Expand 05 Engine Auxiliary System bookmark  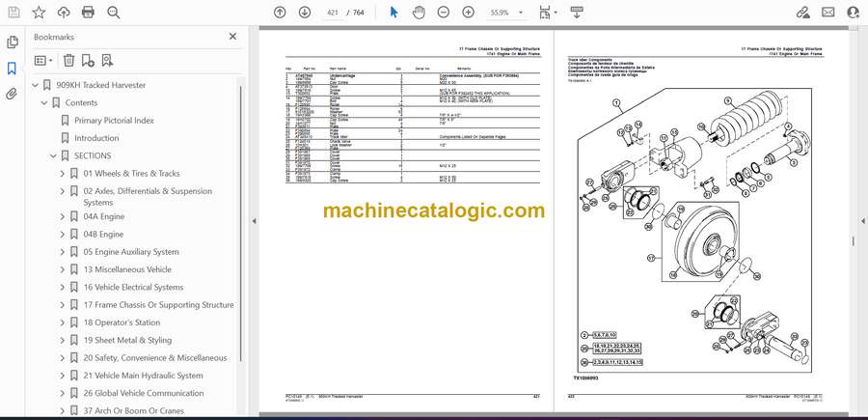click(x=63, y=252)
